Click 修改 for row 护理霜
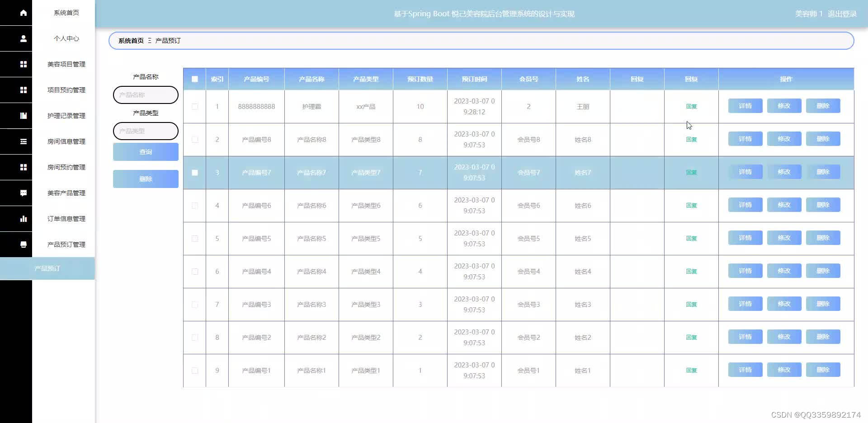 coord(784,106)
